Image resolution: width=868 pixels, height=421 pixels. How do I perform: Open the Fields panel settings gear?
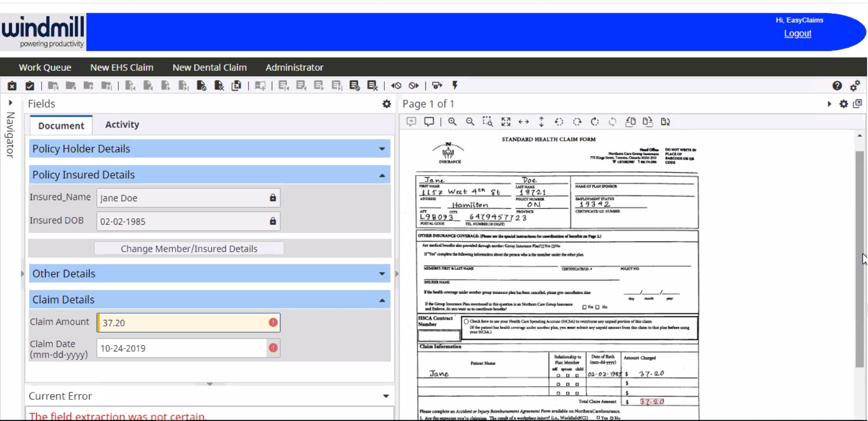tap(387, 104)
